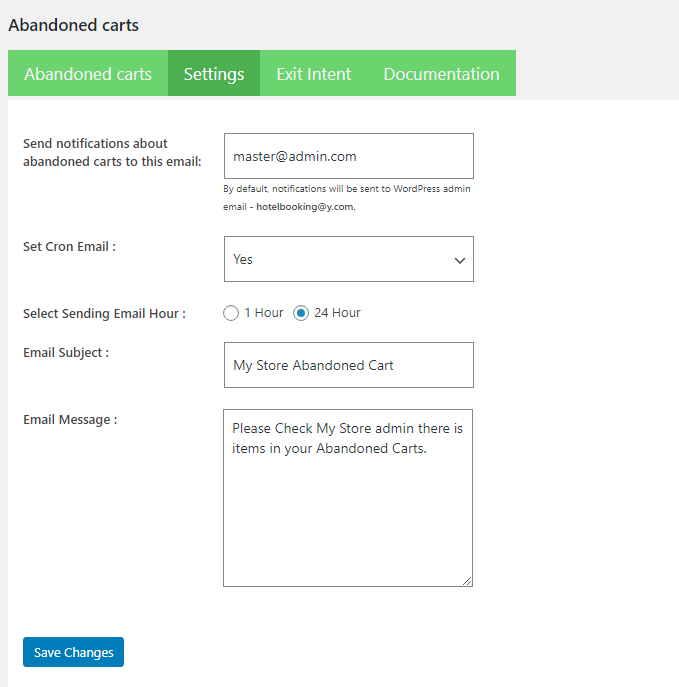Open the Documentation tab
Viewport: 679px width, 687px height.
click(441, 74)
